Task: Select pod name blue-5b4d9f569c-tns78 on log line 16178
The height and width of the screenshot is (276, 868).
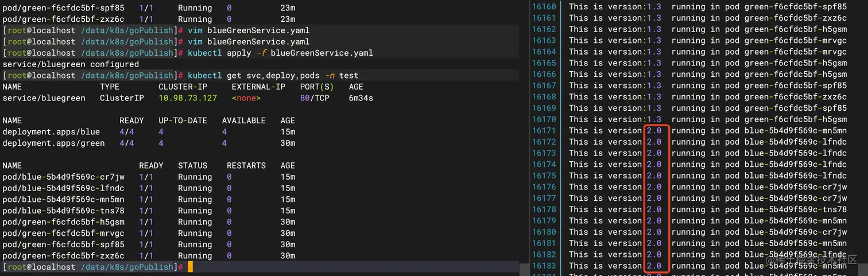Action: 796,209
